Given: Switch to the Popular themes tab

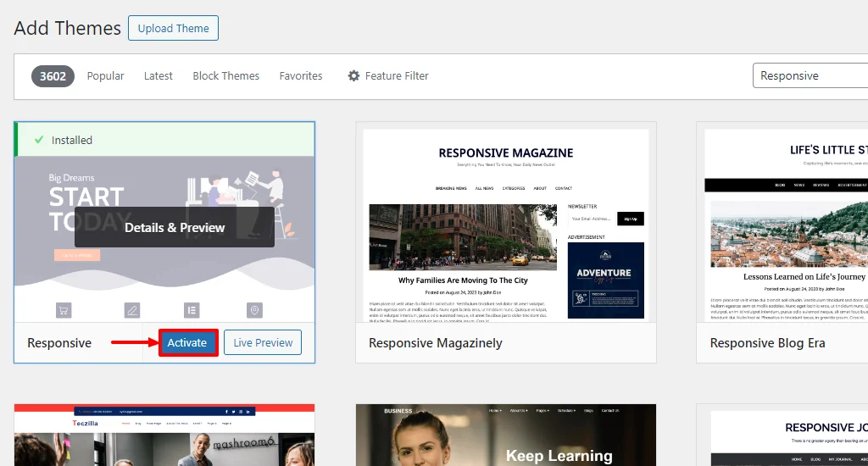Looking at the screenshot, I should (105, 75).
